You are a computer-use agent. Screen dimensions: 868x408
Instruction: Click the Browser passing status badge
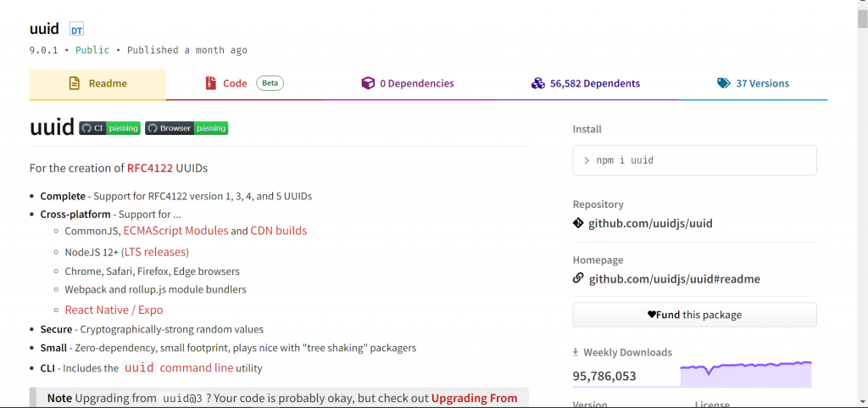tap(186, 128)
